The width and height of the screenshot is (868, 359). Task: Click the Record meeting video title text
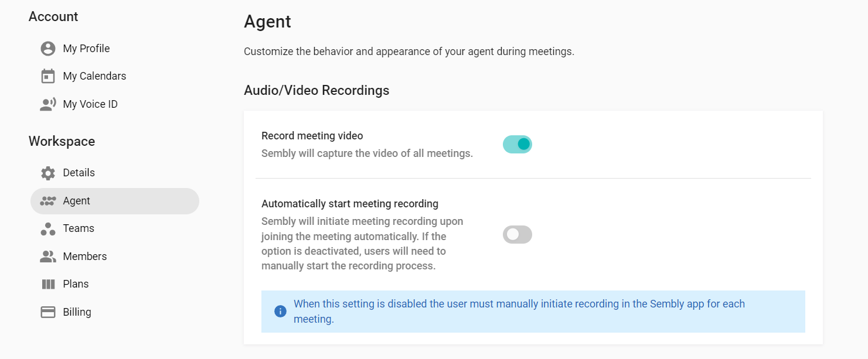pyautogui.click(x=312, y=136)
